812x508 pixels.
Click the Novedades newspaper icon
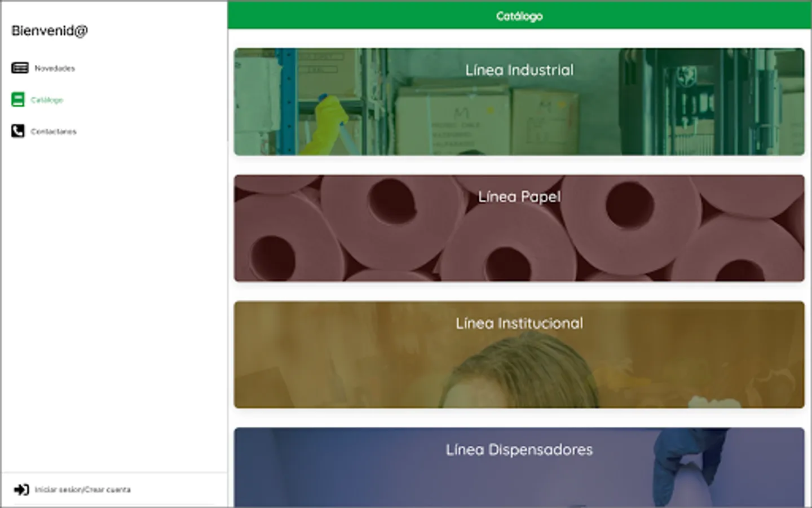tap(20, 68)
